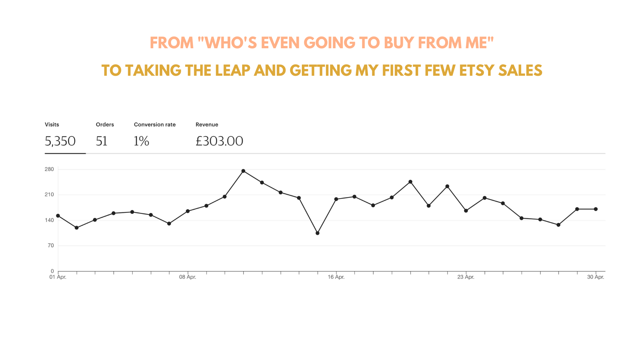This screenshot has height=362, width=644.
Task: Click the £303.00 revenue figure
Action: 219,141
